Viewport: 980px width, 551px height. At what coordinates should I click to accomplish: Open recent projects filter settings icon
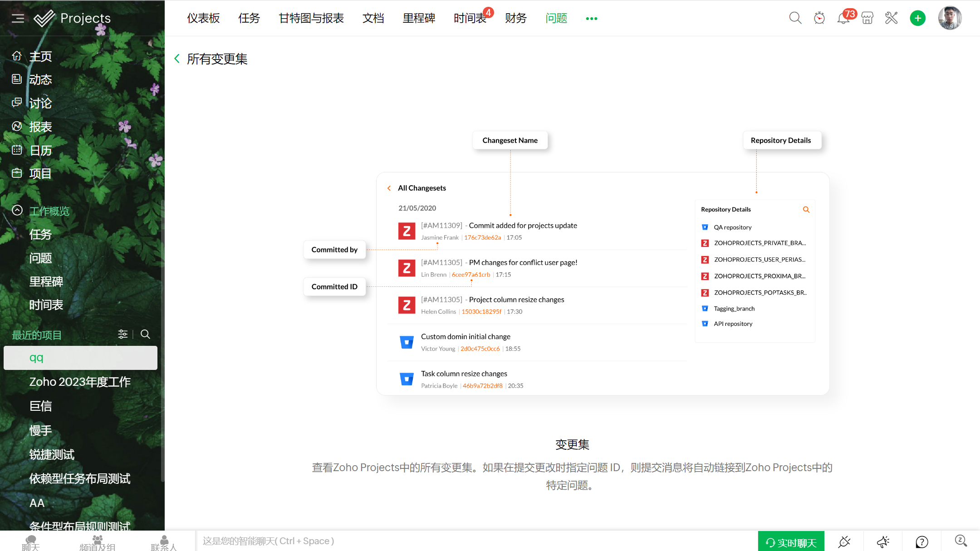point(122,334)
